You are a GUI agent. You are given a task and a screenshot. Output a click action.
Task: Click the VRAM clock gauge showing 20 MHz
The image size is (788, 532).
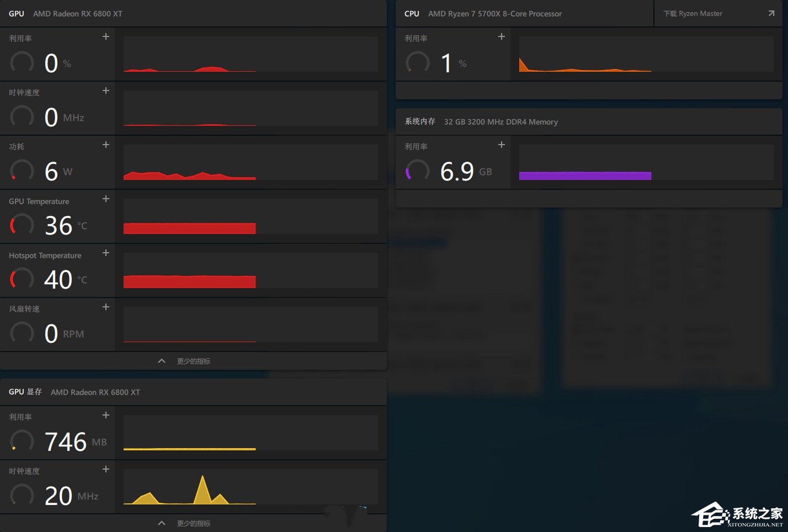(x=22, y=496)
